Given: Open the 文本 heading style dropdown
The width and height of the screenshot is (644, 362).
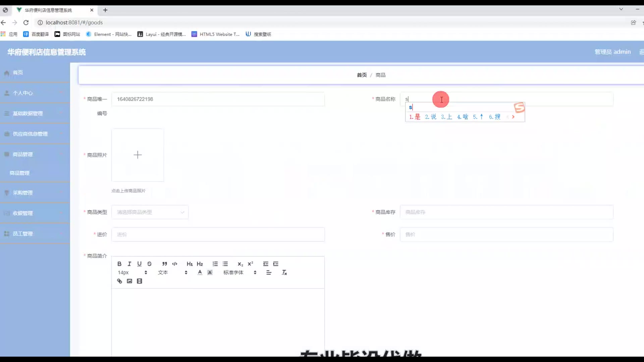Looking at the screenshot, I should point(172,273).
